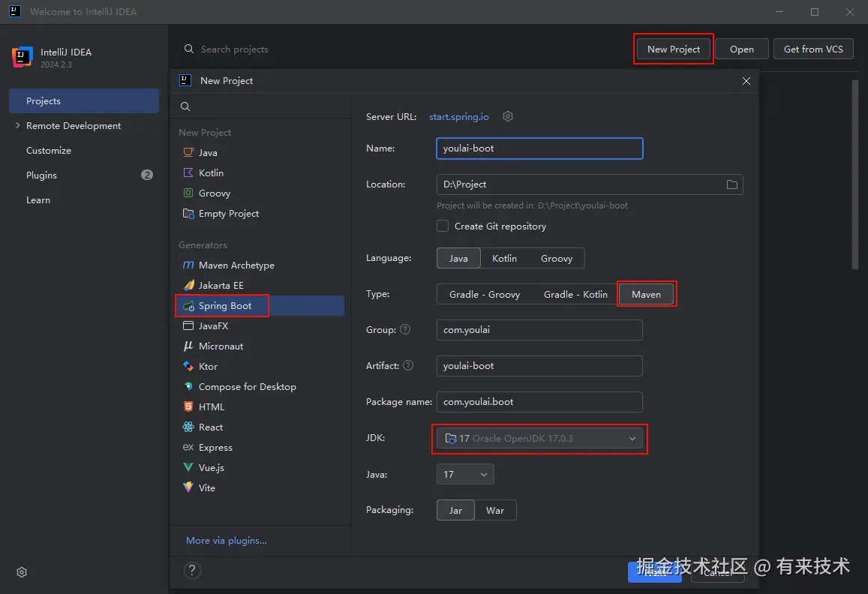Click the Jakarta EE generator icon

pyautogui.click(x=188, y=285)
